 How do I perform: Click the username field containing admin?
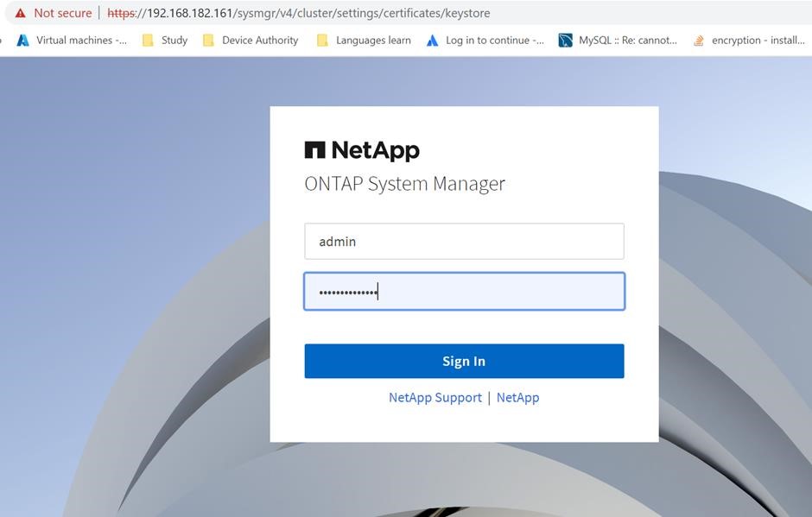tap(464, 241)
